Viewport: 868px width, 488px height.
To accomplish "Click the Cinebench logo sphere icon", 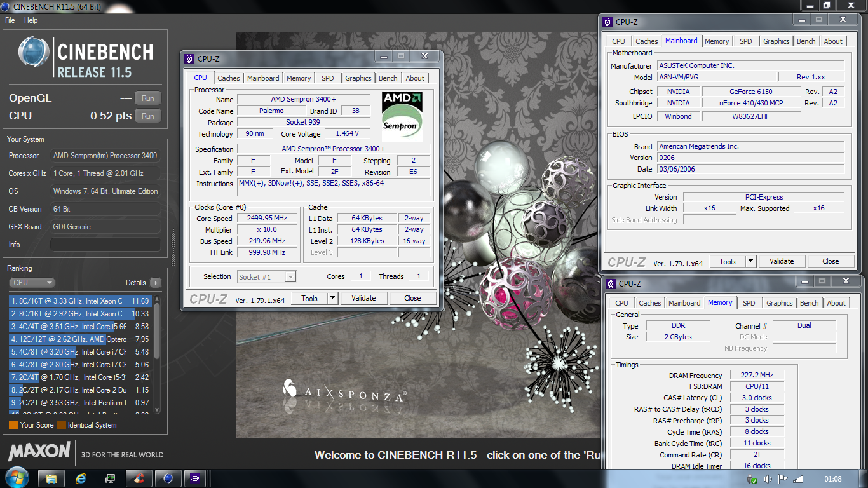I will coord(34,52).
